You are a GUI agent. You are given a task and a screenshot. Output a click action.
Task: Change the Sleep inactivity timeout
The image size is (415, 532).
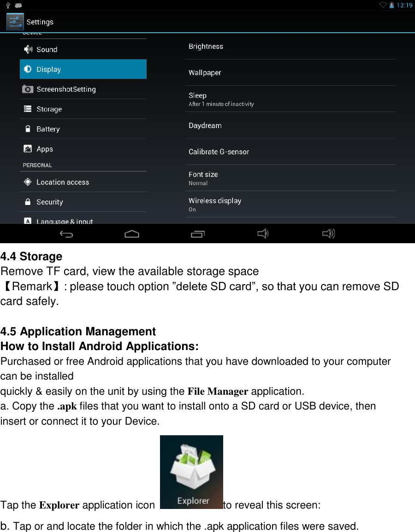pos(290,99)
